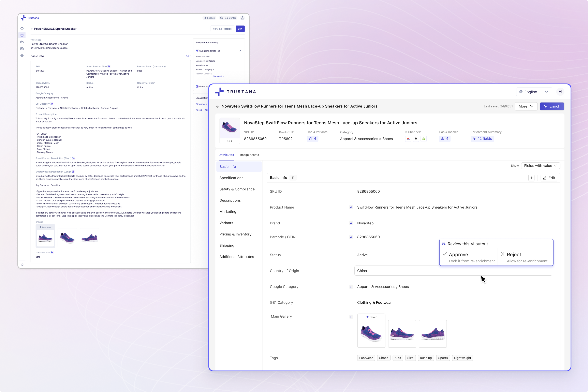
Task: Collapse Suggested Data (8) section
Action: tap(240, 51)
